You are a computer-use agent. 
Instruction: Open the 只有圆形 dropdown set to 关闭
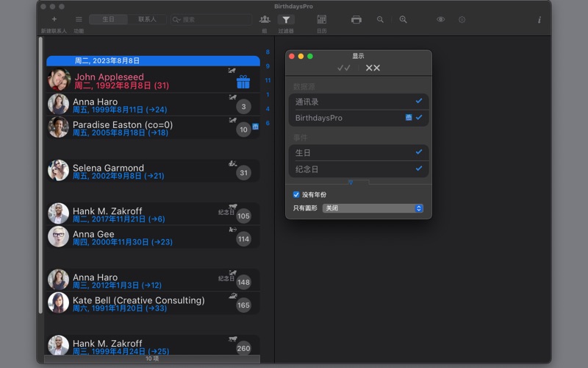[x=373, y=208]
